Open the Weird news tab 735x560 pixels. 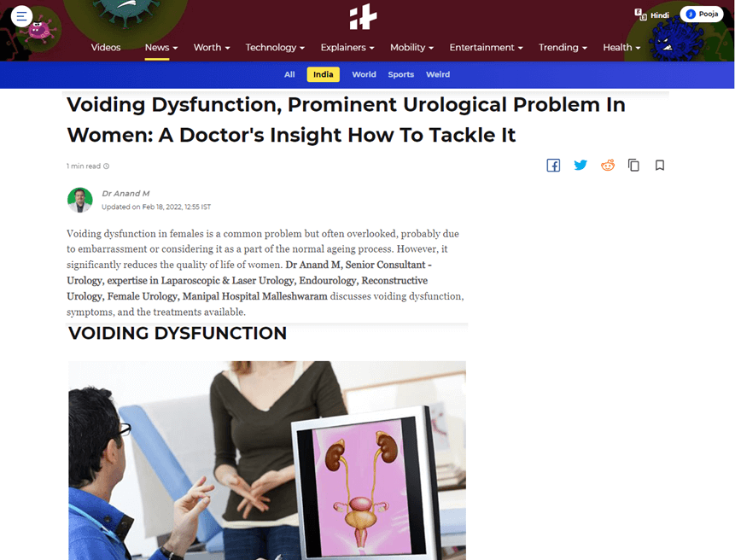(438, 74)
